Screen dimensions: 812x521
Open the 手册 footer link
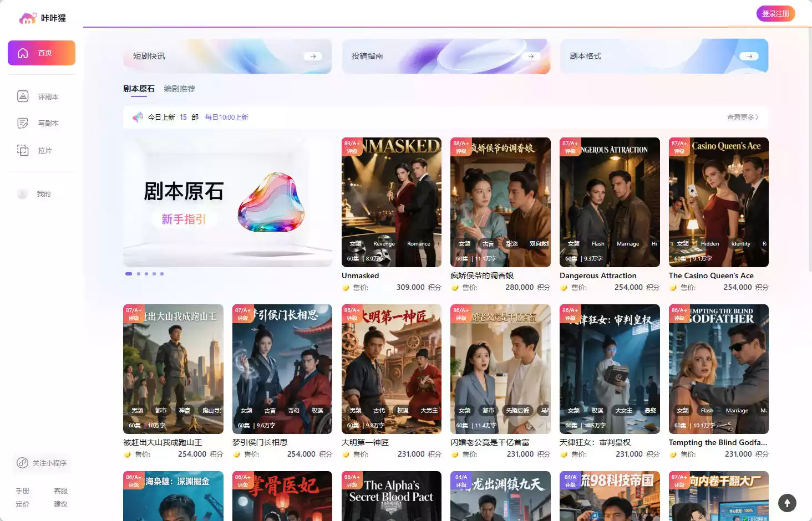coord(23,491)
